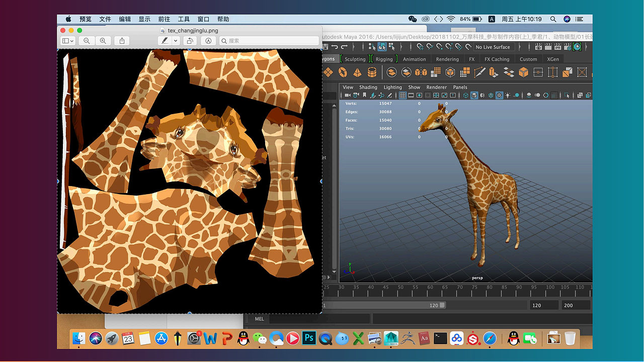Click the Preview search field

pyautogui.click(x=269, y=41)
